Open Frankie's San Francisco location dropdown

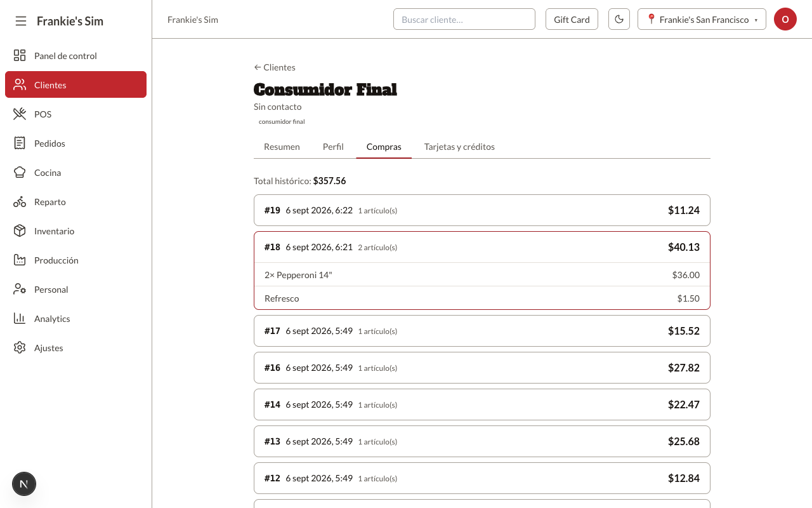click(702, 19)
